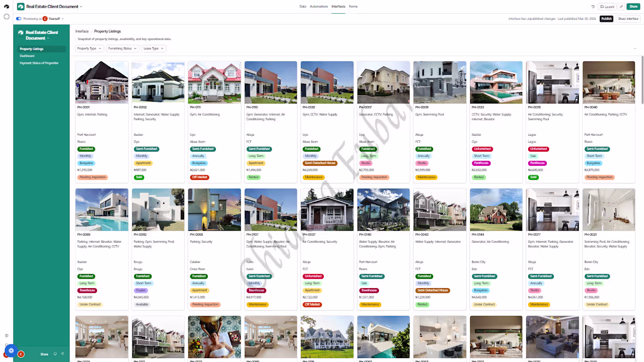The height and width of the screenshot is (362, 644).
Task: Click the green Share button
Action: click(x=633, y=6)
